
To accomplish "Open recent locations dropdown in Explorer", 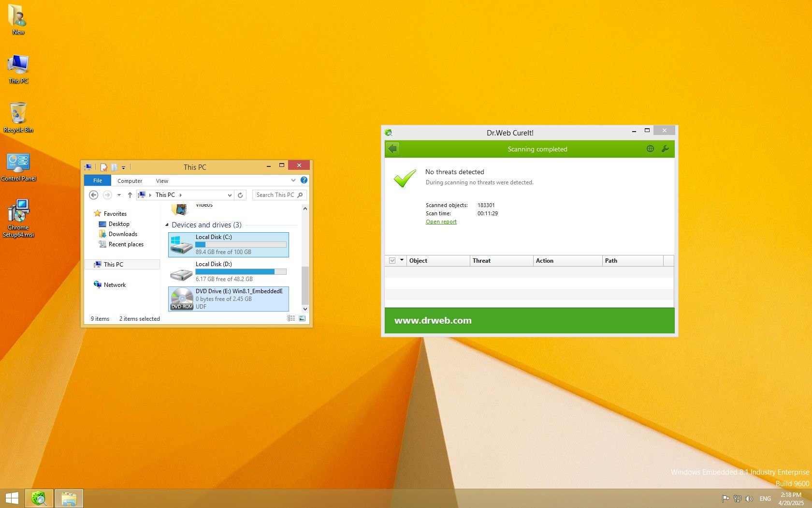I will (119, 195).
